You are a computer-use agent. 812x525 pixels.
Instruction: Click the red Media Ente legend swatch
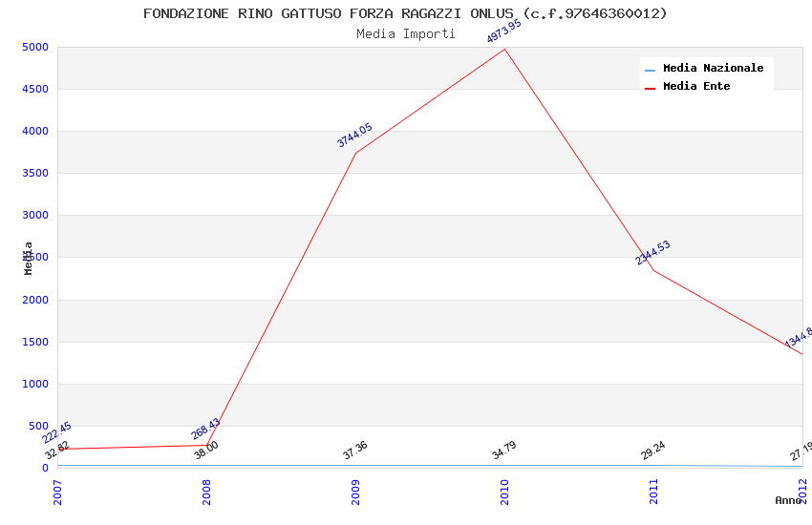650,89
